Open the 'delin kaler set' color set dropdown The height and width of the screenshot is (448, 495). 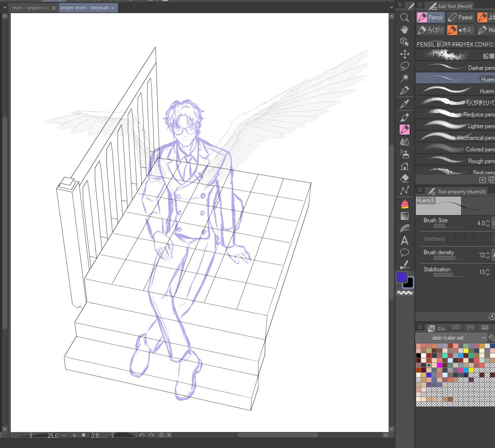click(451, 338)
